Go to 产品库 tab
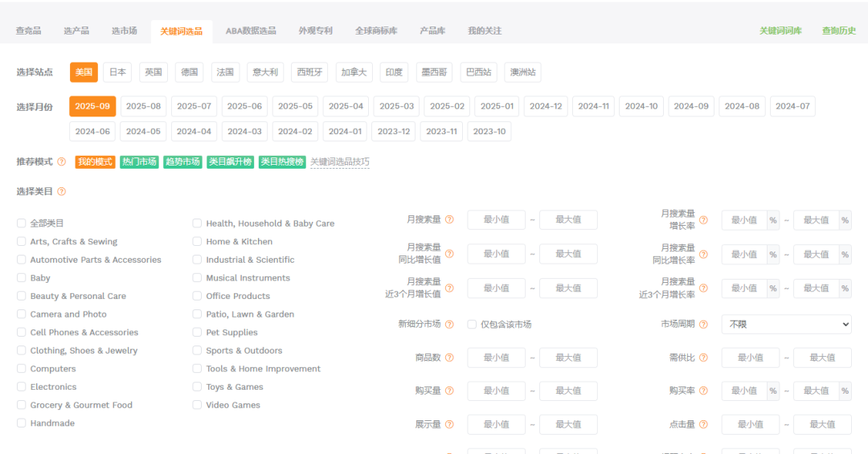Viewport: 868px width, 454px height. (x=432, y=31)
